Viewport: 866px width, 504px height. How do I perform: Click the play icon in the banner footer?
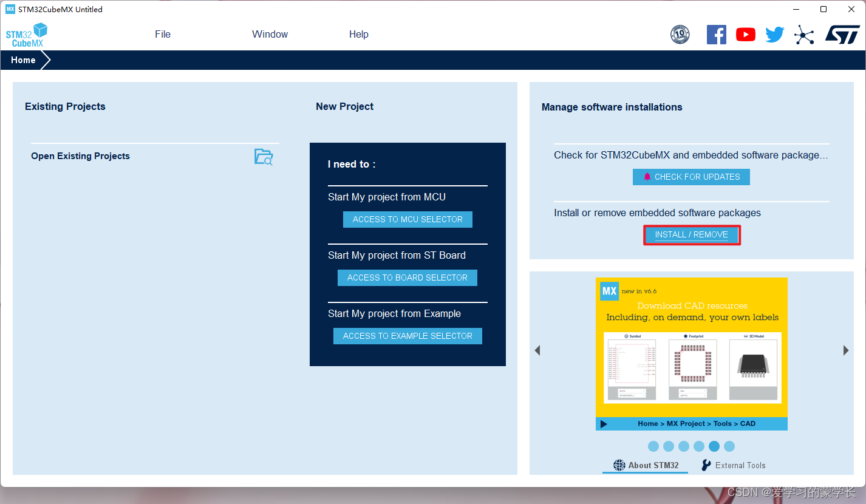604,424
